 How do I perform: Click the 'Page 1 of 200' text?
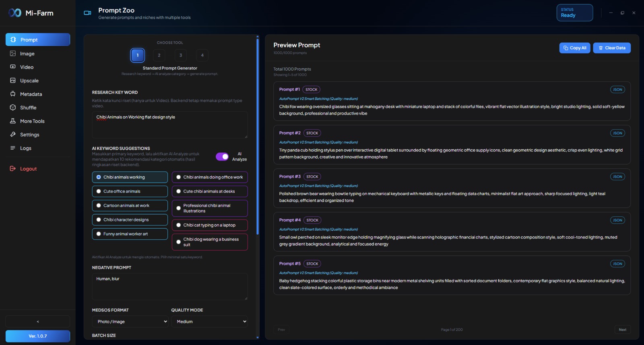[452, 330]
